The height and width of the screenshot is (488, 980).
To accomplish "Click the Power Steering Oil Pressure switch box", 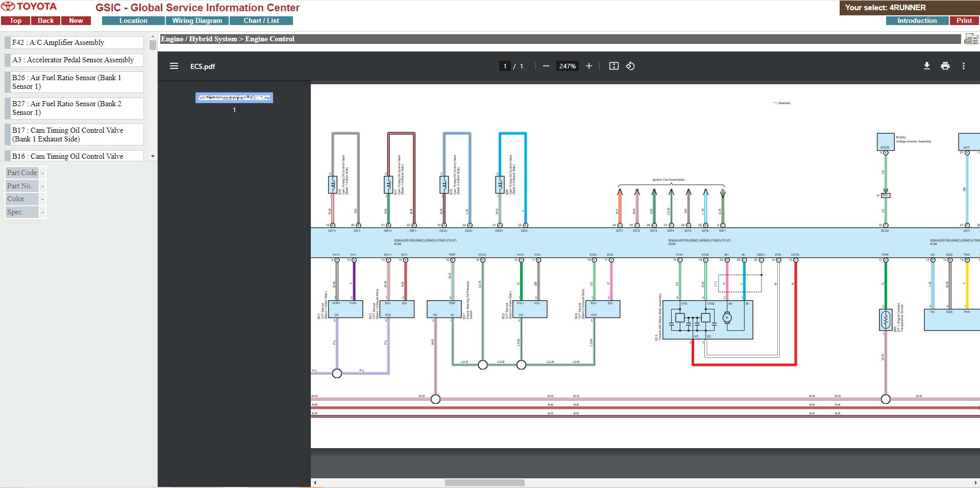I will (444, 309).
